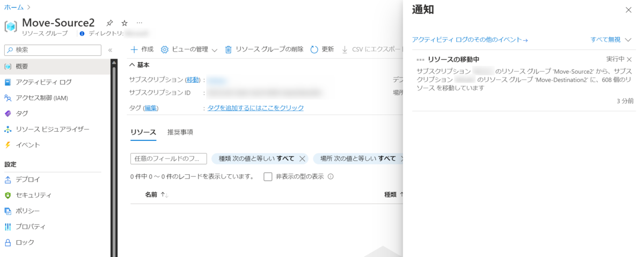The width and height of the screenshot is (644, 257).
Task: Close the 通知 panel
Action: [x=628, y=10]
